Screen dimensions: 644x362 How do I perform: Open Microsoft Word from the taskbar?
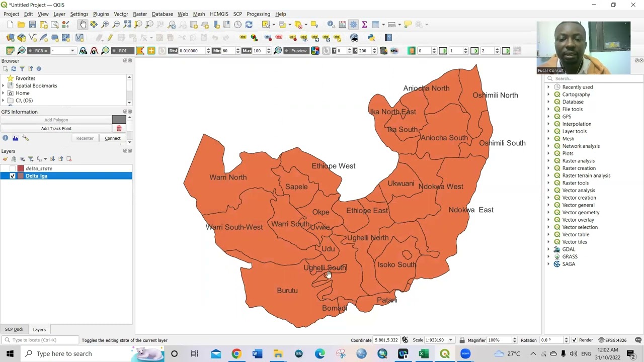pyautogui.click(x=257, y=353)
